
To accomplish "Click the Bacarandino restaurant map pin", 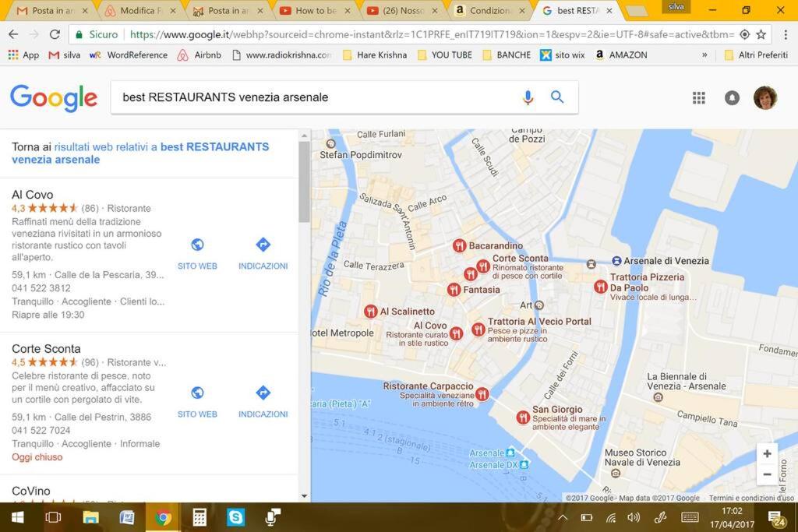I will tap(459, 245).
